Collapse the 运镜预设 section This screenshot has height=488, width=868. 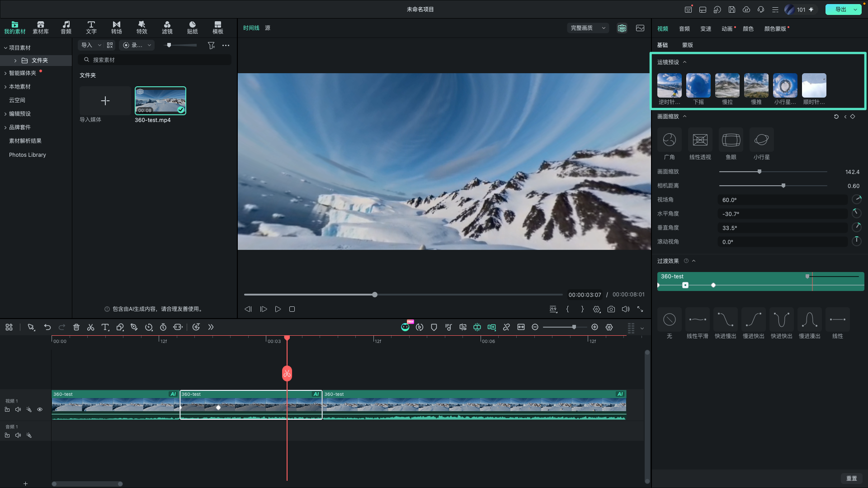coord(684,62)
